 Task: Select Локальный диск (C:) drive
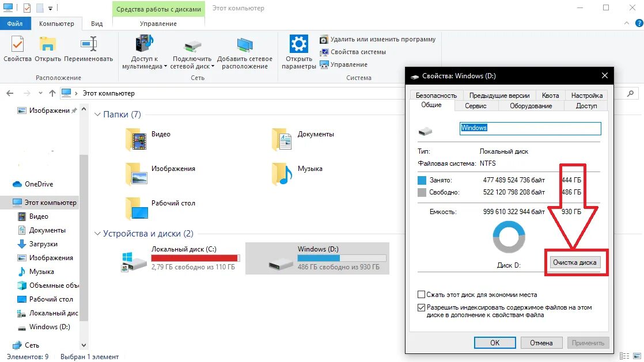tap(180, 258)
